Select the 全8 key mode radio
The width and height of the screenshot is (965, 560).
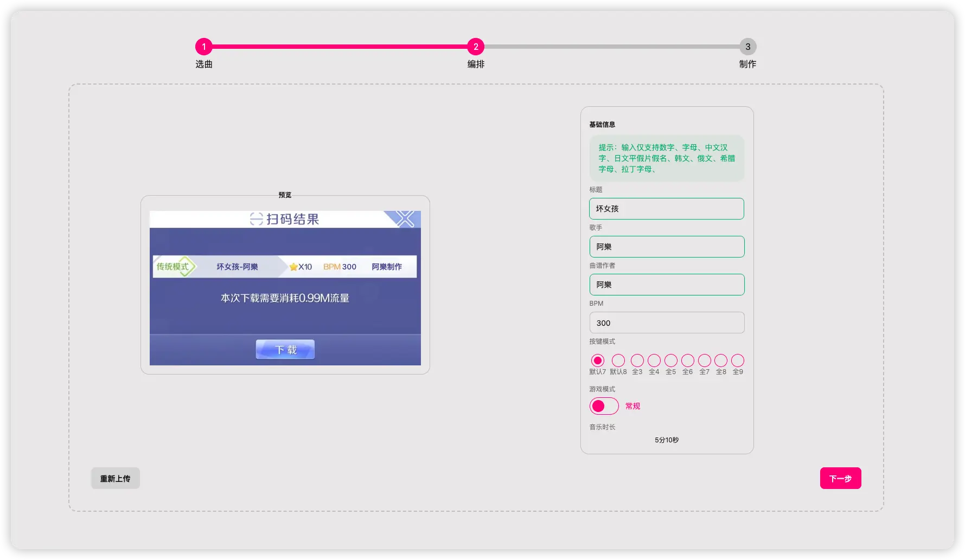click(x=721, y=361)
